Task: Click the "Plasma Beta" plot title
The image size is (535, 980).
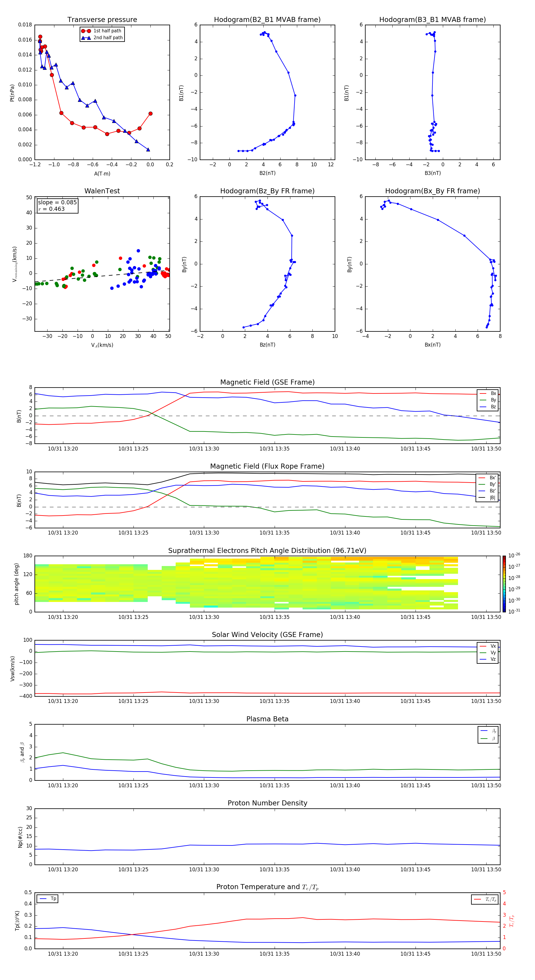Action: pyautogui.click(x=267, y=719)
